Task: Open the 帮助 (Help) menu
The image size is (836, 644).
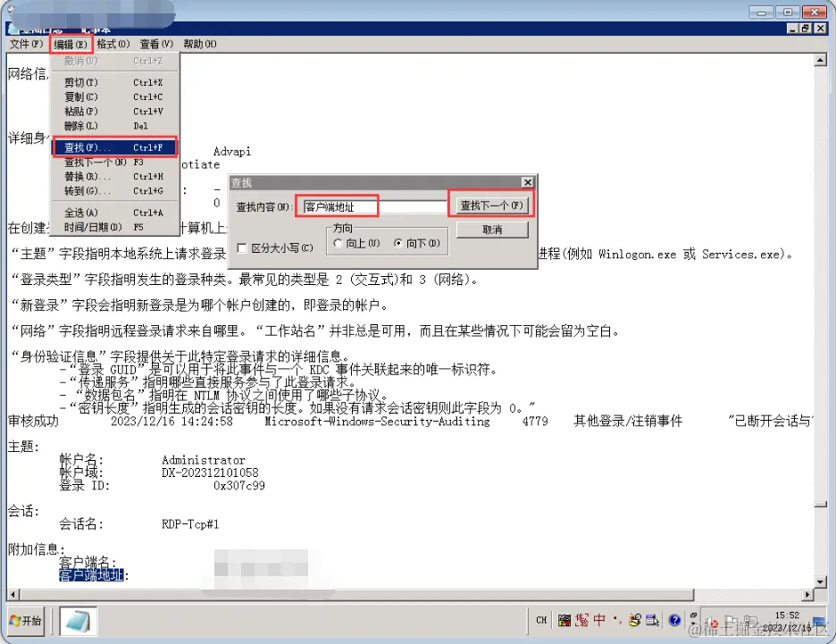Action: [200, 45]
